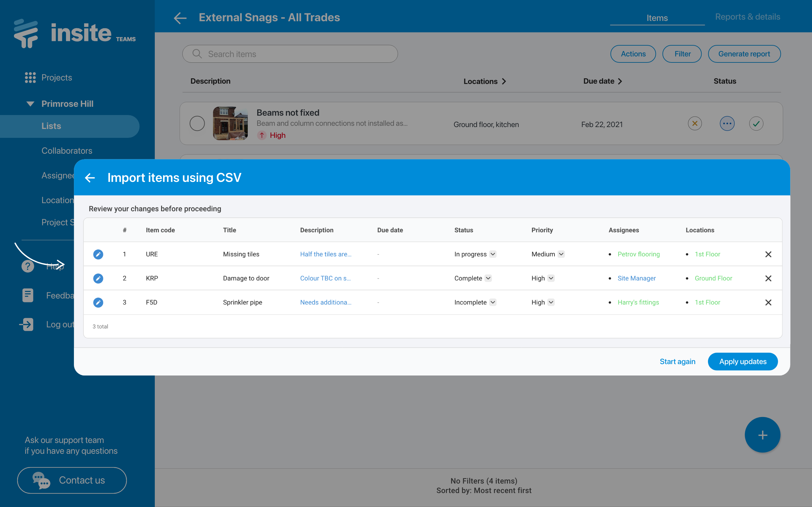Select the Beams not fixed radio circle
This screenshot has height=507, width=812.
[x=197, y=124]
